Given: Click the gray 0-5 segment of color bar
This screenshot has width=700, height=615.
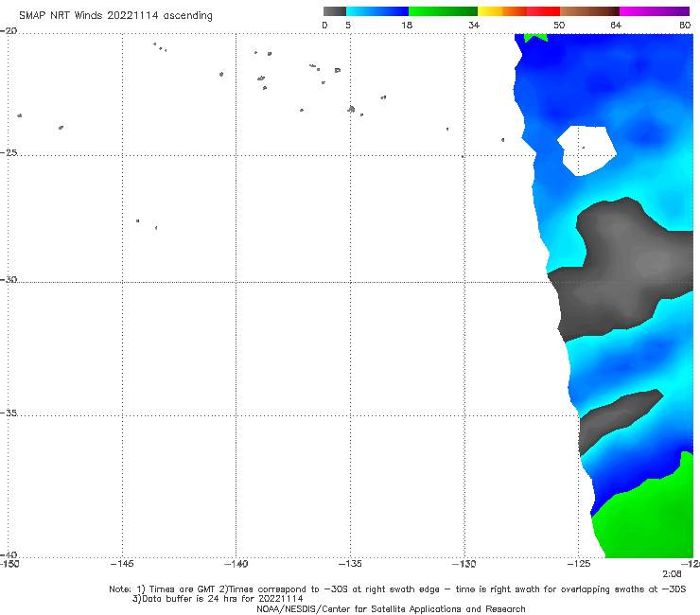Looking at the screenshot, I should [x=335, y=11].
